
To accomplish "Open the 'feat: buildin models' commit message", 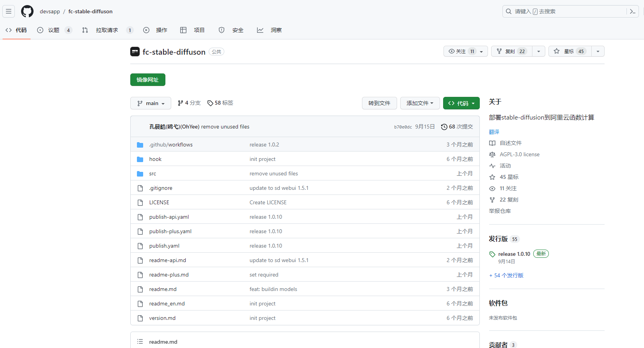I will click(x=273, y=289).
